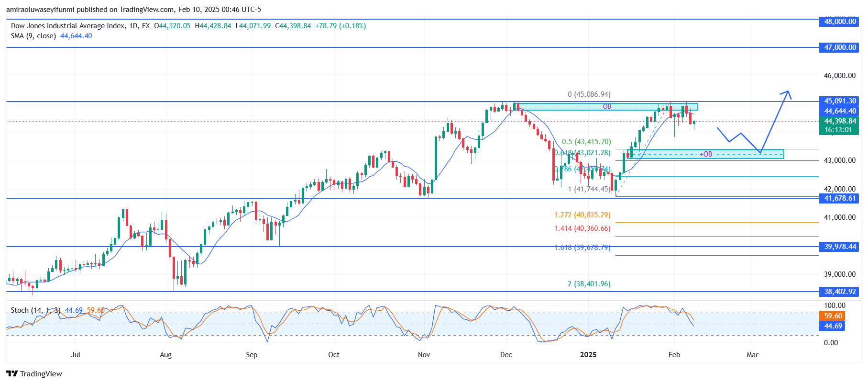Click the 48,000.00 price label

[839, 22]
